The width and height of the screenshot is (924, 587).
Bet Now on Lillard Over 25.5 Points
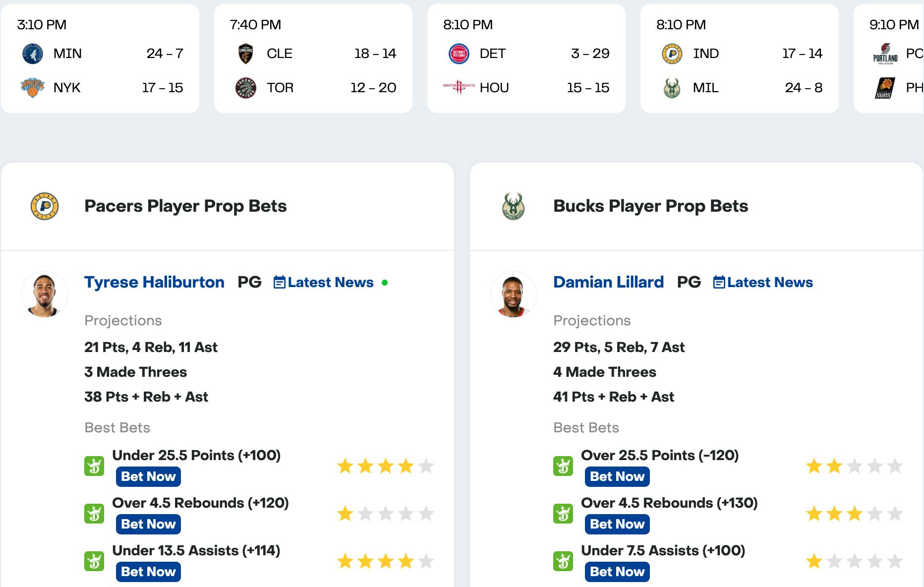(617, 476)
